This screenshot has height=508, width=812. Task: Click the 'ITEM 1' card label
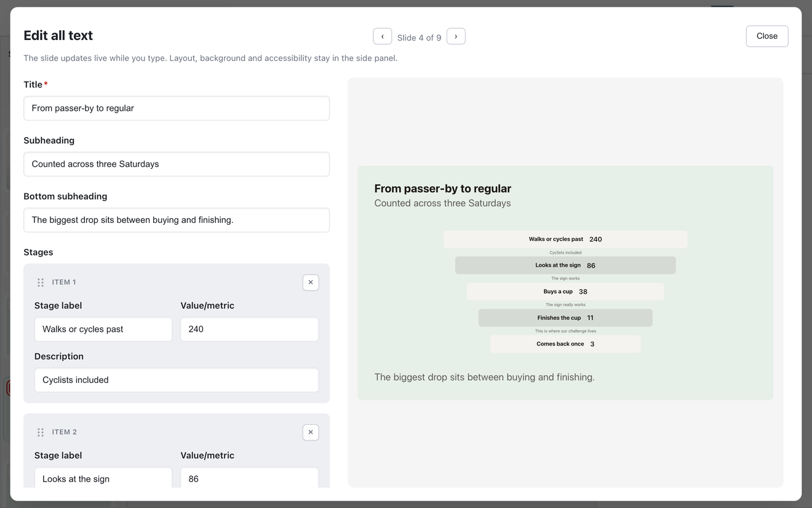[64, 282]
